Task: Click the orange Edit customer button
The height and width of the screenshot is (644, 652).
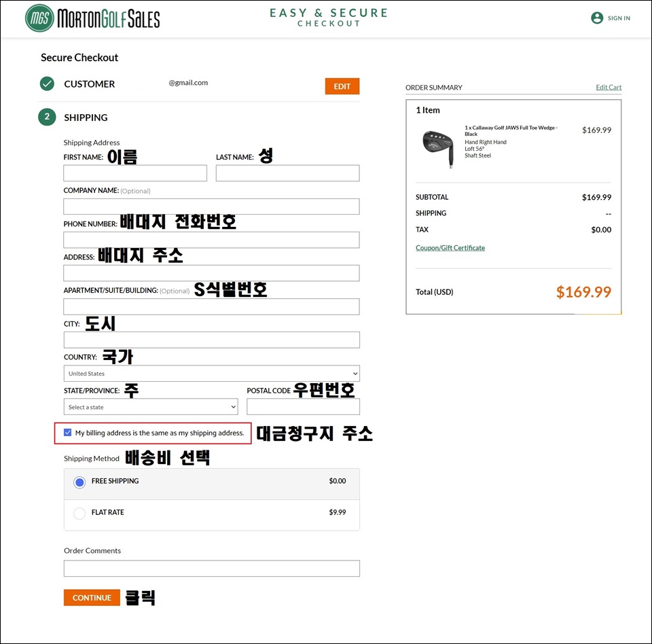Action: tap(342, 86)
